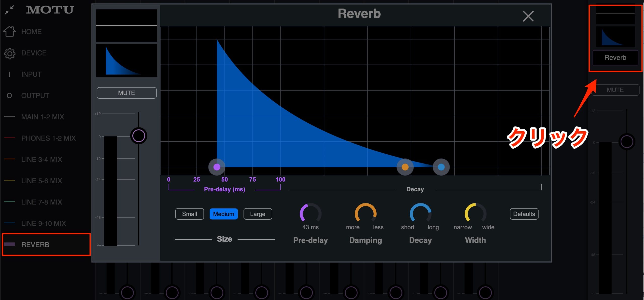Select the REVERB sidebar item
The width and height of the screenshot is (644, 300).
46,245
